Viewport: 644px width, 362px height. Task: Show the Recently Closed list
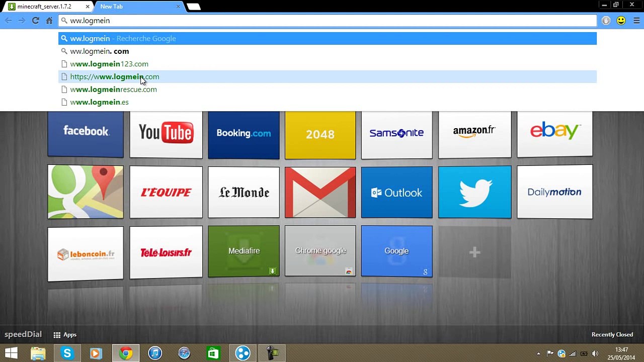612,335
